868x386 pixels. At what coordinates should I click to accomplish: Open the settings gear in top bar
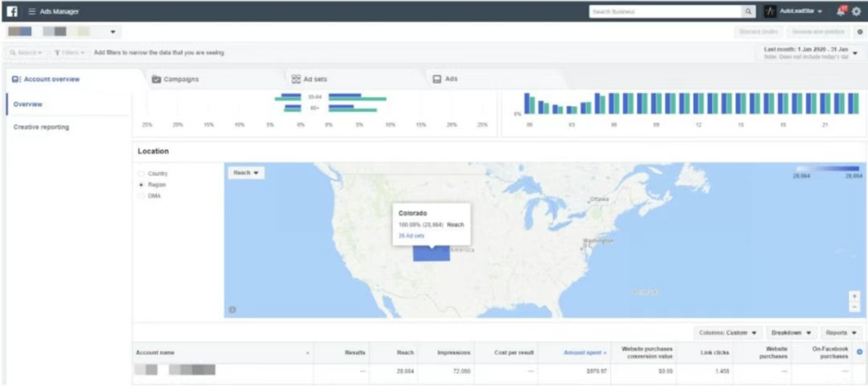857,11
